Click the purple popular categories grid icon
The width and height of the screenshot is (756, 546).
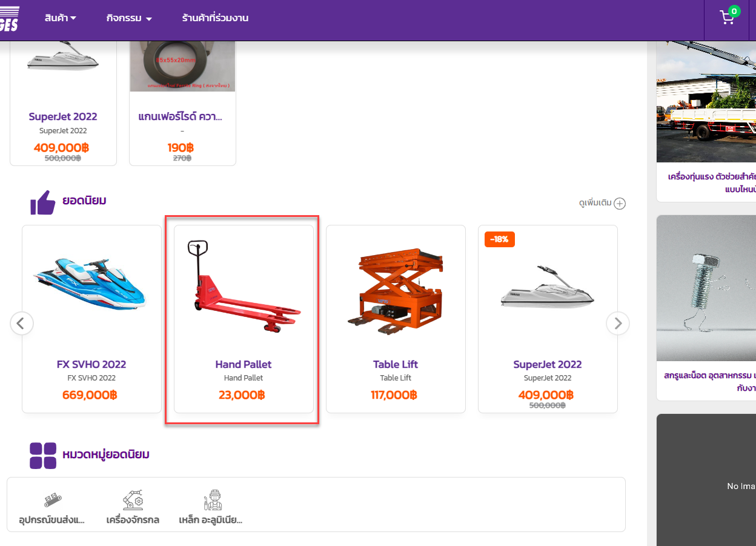(x=43, y=455)
